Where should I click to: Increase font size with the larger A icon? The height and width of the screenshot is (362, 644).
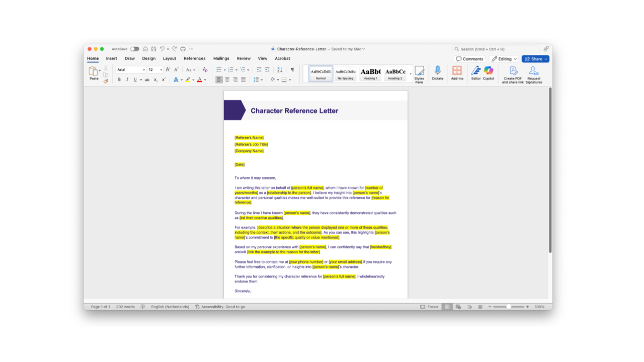click(x=168, y=70)
